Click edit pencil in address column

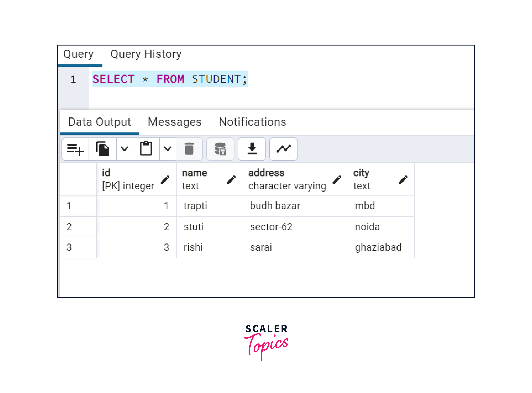pos(337,180)
